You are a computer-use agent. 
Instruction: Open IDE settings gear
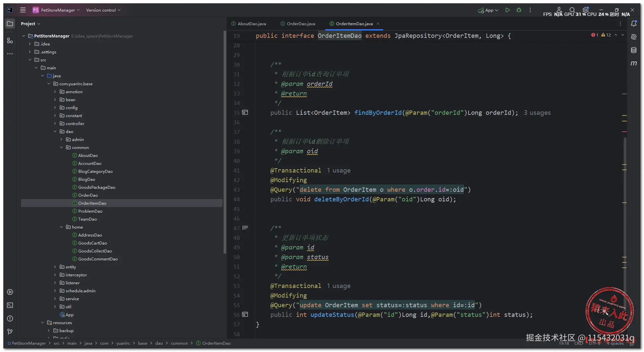point(586,10)
